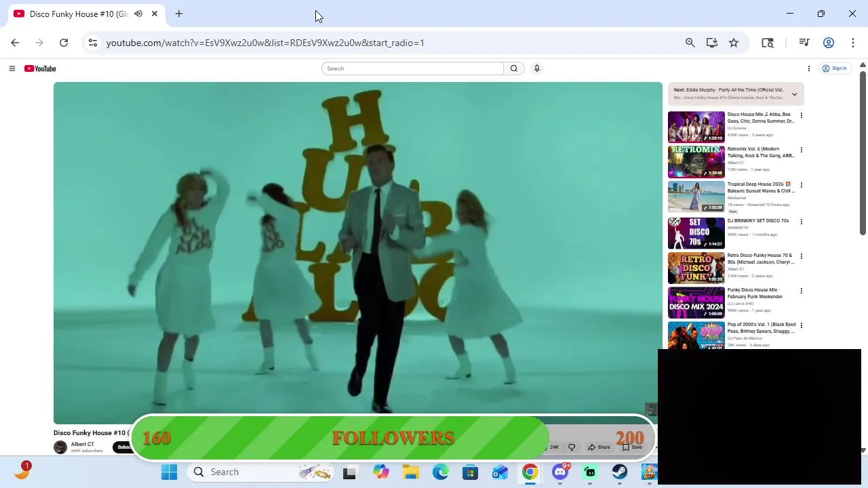Click the DJ Groove channel name
868x488 pixels.
[x=737, y=128]
